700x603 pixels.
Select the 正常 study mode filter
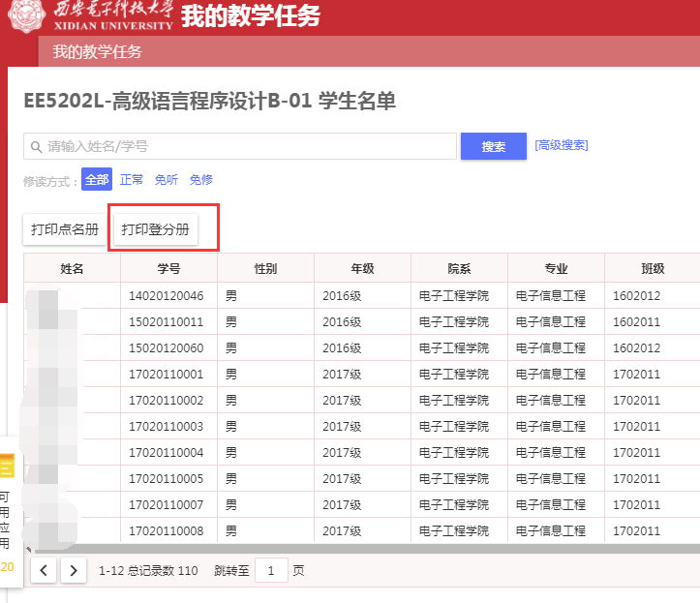(132, 179)
